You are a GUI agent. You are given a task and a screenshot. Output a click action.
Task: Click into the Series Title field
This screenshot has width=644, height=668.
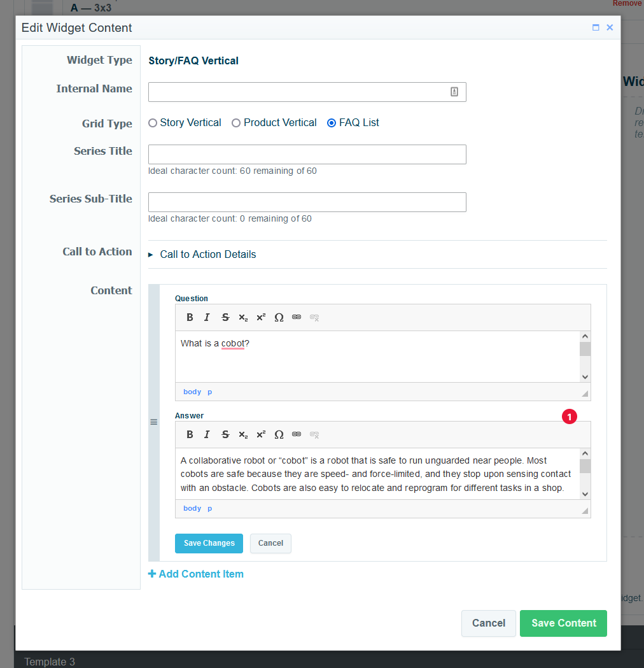click(x=307, y=154)
